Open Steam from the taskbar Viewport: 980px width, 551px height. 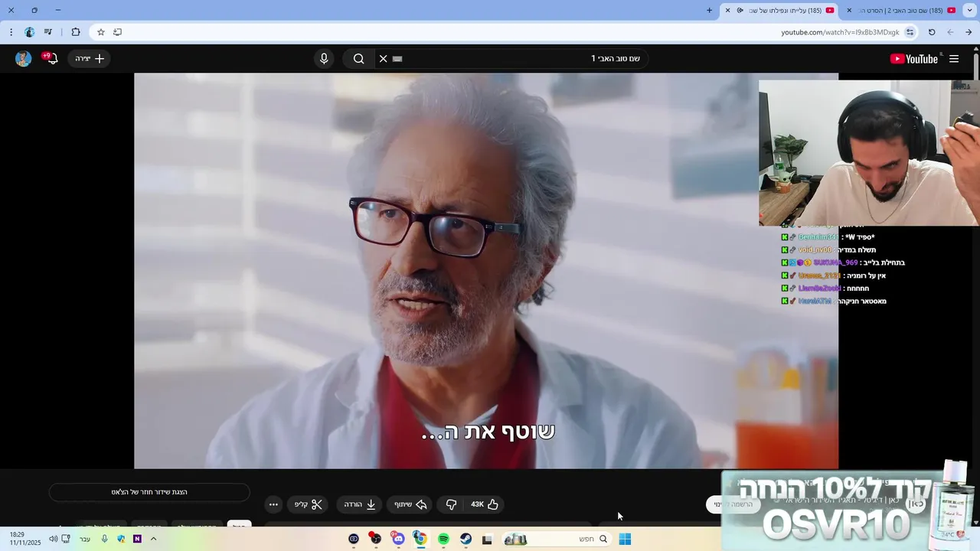pyautogui.click(x=465, y=540)
